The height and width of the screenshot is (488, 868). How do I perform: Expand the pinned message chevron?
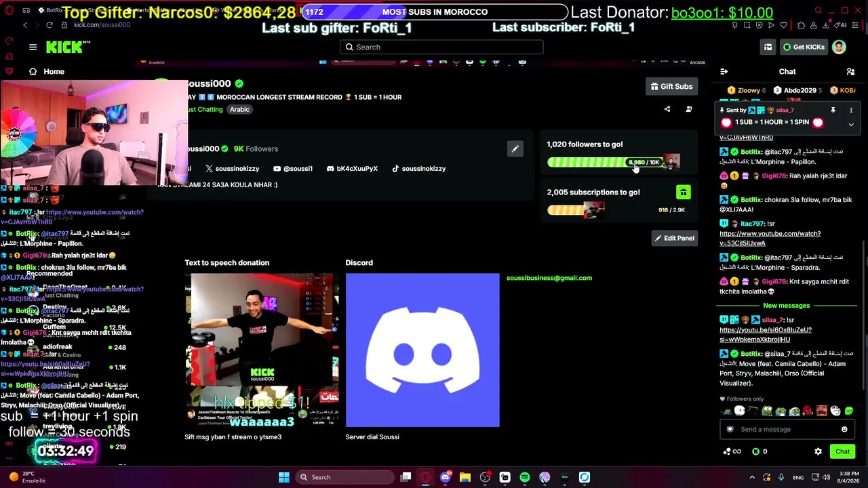pos(851,125)
